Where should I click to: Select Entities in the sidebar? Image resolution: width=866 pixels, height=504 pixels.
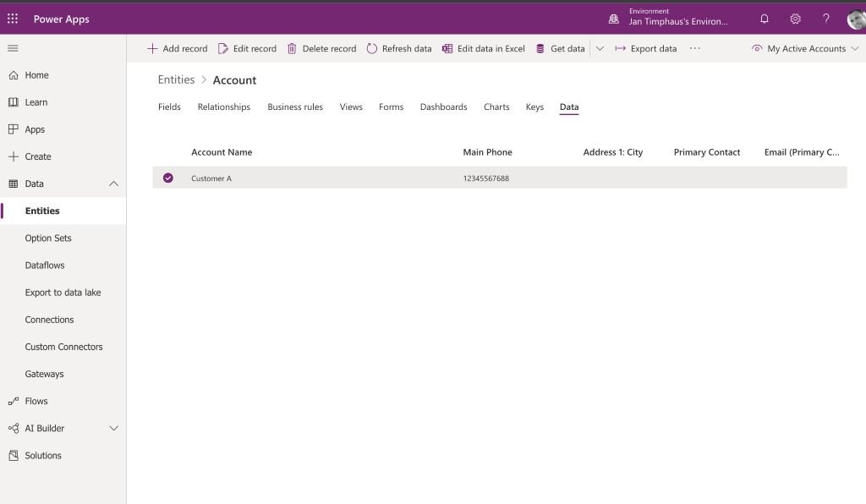tap(63, 211)
